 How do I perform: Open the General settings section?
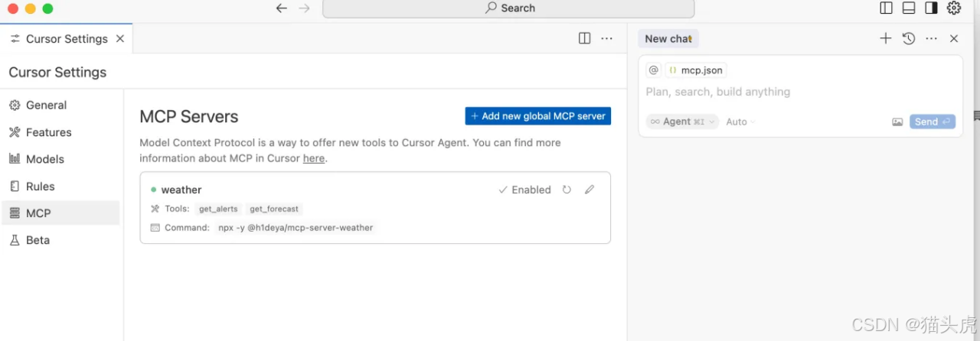click(x=60, y=106)
